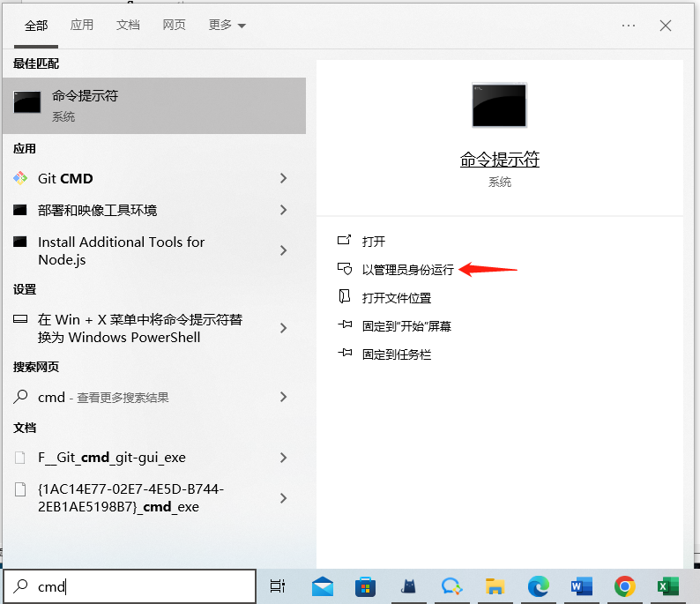The height and width of the screenshot is (604, 700).
Task: Launch Google Chrome from taskbar
Action: tap(624, 586)
